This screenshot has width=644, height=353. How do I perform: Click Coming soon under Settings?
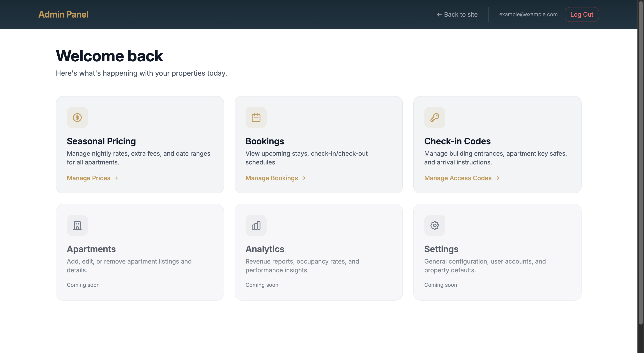coord(441,285)
